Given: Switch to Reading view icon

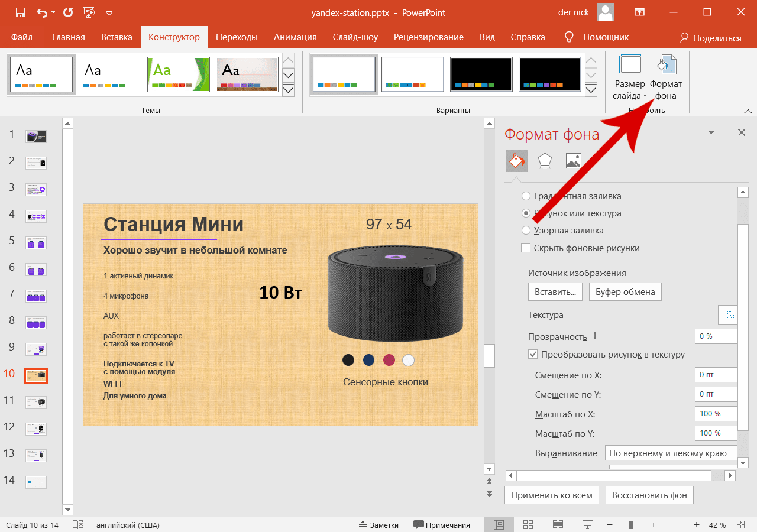Looking at the screenshot, I should [x=558, y=525].
